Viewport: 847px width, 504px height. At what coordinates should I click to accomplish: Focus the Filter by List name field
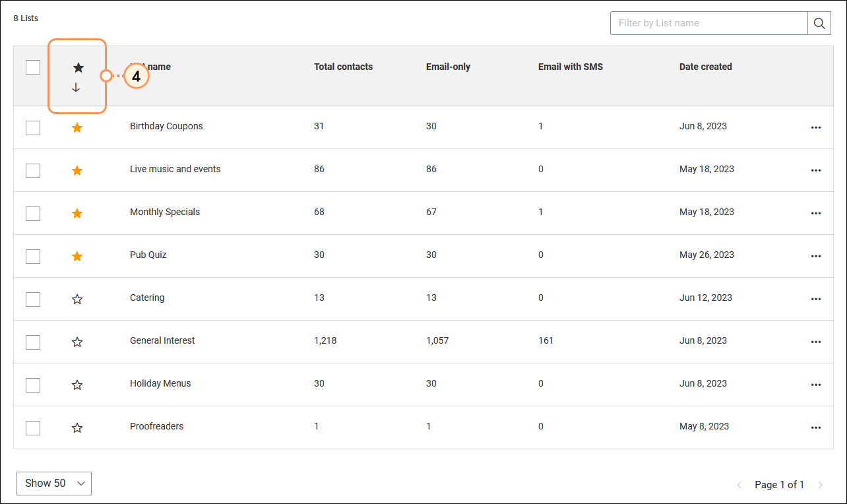click(709, 23)
